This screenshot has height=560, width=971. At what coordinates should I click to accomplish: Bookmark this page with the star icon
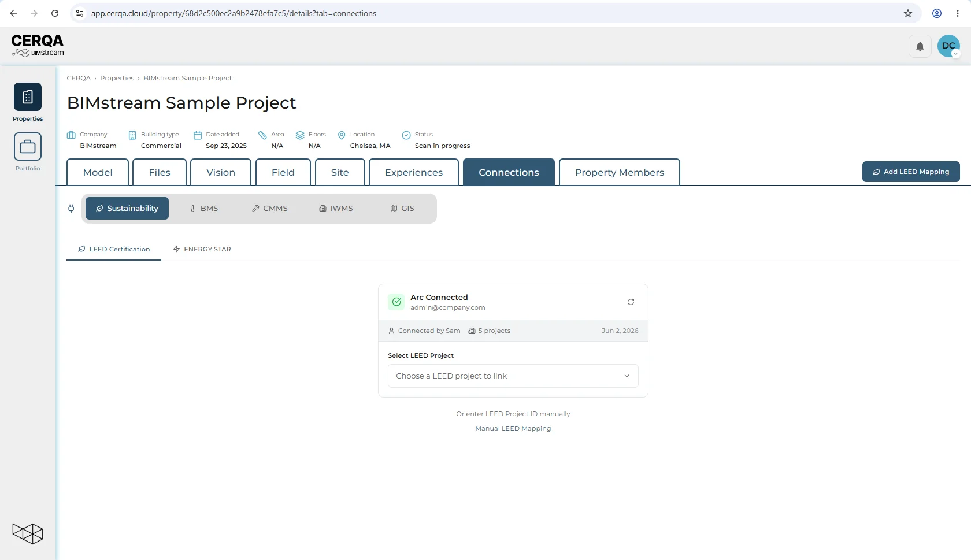tap(908, 13)
